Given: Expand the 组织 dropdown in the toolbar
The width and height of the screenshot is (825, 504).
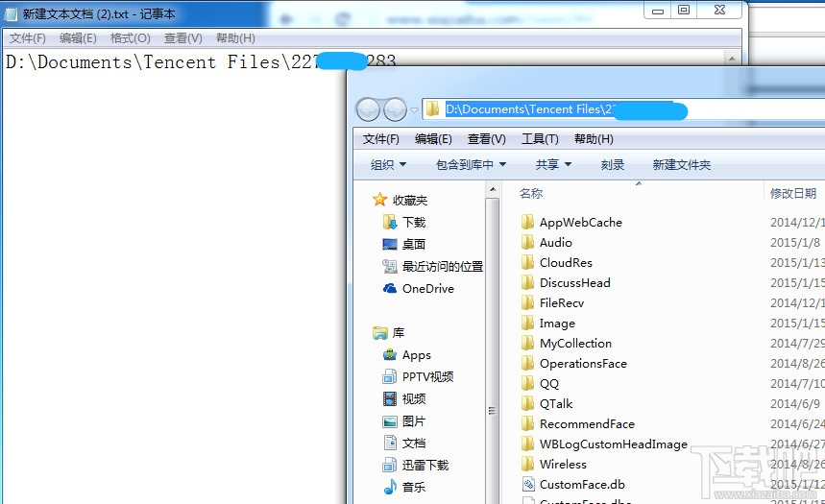Looking at the screenshot, I should pyautogui.click(x=388, y=165).
